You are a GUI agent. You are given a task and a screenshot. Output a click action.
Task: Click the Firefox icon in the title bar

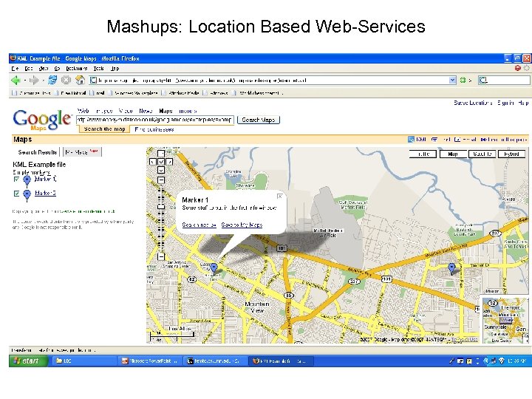point(13,58)
